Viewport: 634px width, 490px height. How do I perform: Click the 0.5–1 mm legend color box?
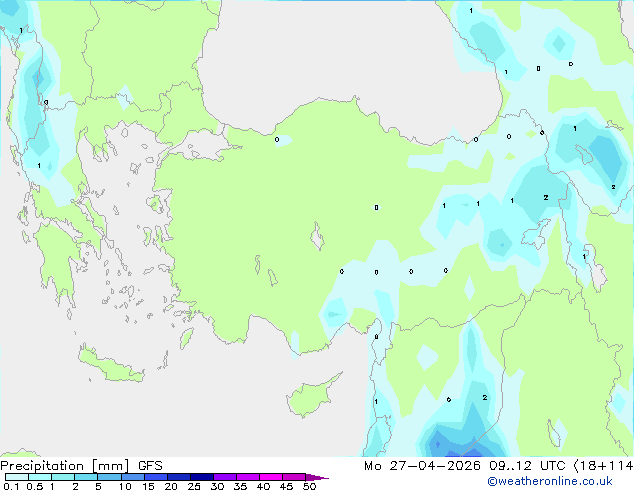[x=40, y=477]
